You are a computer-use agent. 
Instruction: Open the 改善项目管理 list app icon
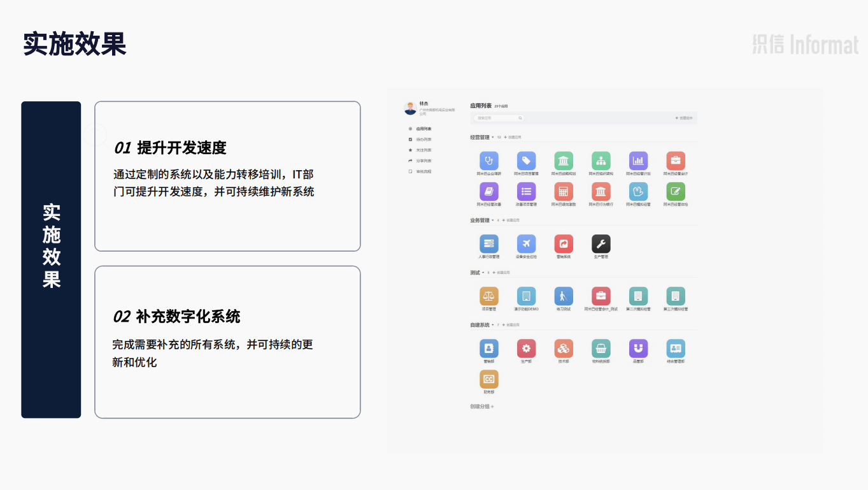point(526,192)
